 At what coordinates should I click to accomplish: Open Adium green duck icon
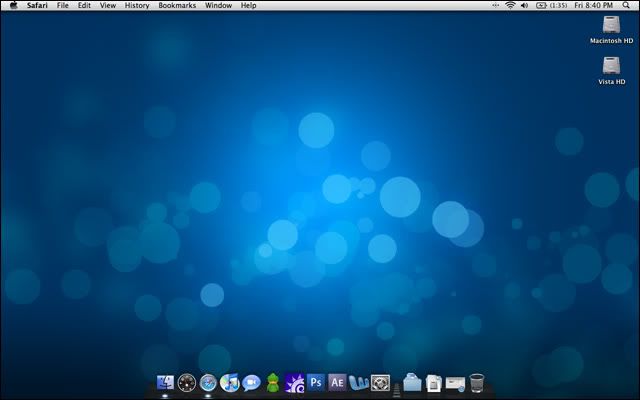(x=273, y=383)
